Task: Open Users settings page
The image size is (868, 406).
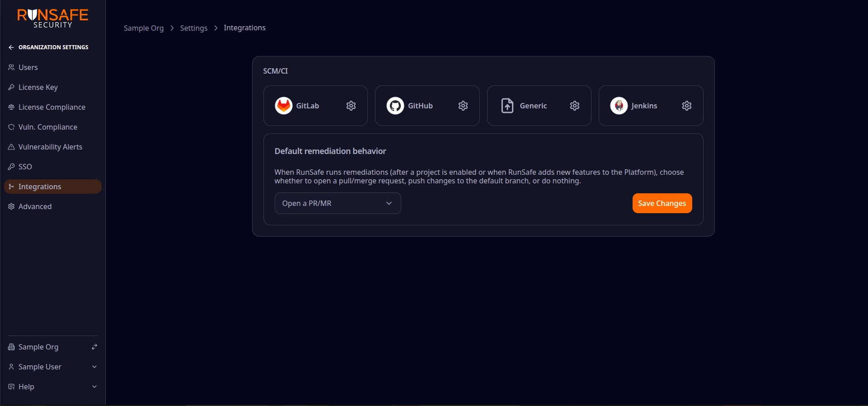Action: click(53, 67)
